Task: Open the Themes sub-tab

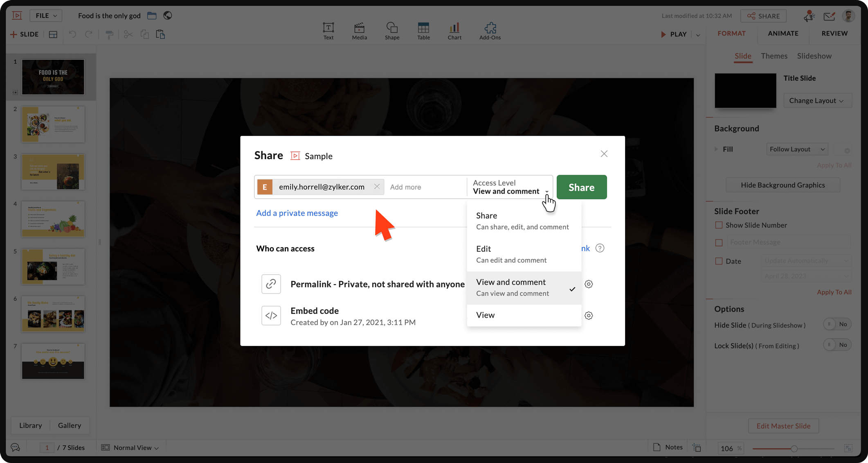Action: pos(774,56)
